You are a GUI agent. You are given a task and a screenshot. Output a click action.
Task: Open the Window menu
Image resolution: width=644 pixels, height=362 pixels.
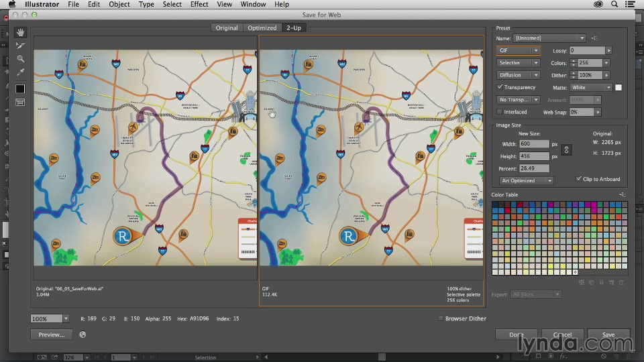(253, 4)
